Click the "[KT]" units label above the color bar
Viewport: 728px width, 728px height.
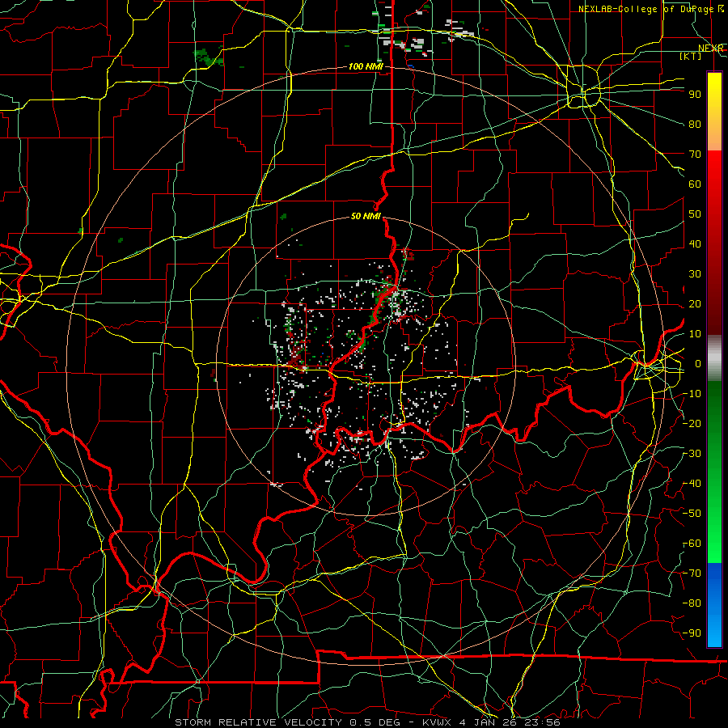point(690,56)
